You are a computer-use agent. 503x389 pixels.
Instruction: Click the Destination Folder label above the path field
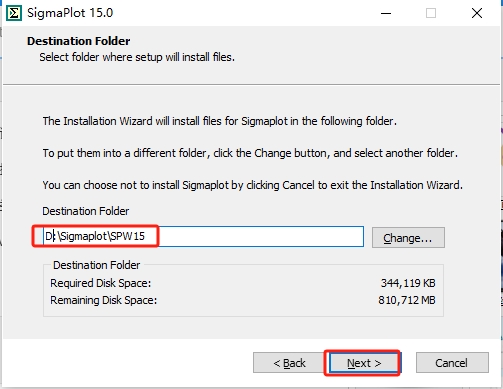pos(85,211)
